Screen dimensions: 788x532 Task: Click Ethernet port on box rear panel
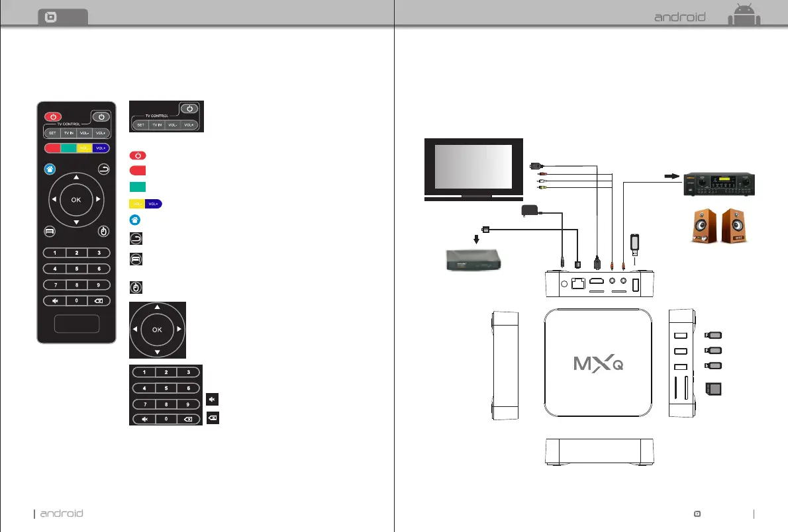(579, 283)
